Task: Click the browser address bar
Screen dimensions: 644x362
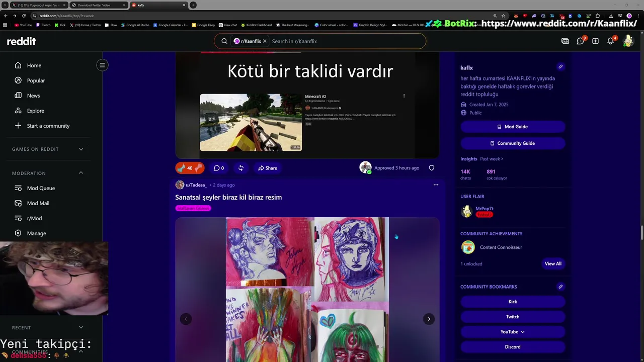Action: coord(262,16)
